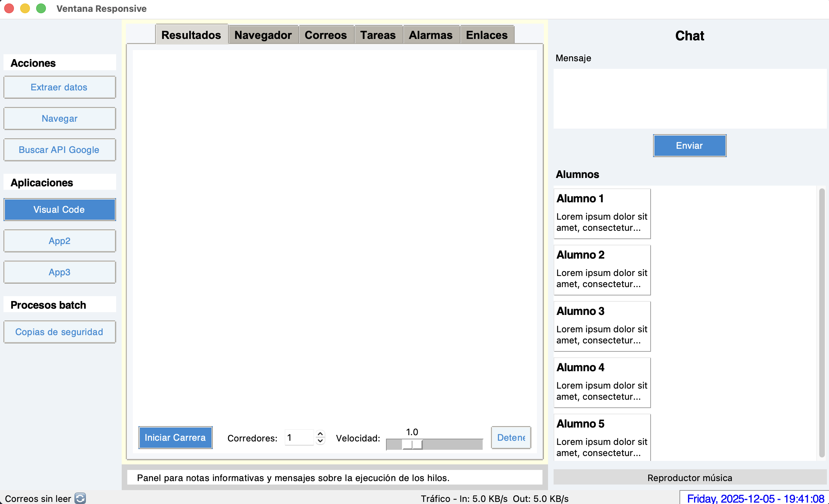The image size is (829, 504).
Task: Open App2 from Aplicaciones
Action: click(59, 241)
